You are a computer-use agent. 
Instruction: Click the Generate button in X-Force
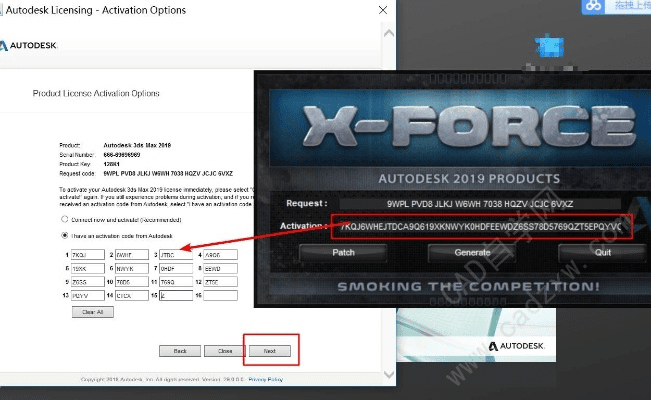click(472, 253)
